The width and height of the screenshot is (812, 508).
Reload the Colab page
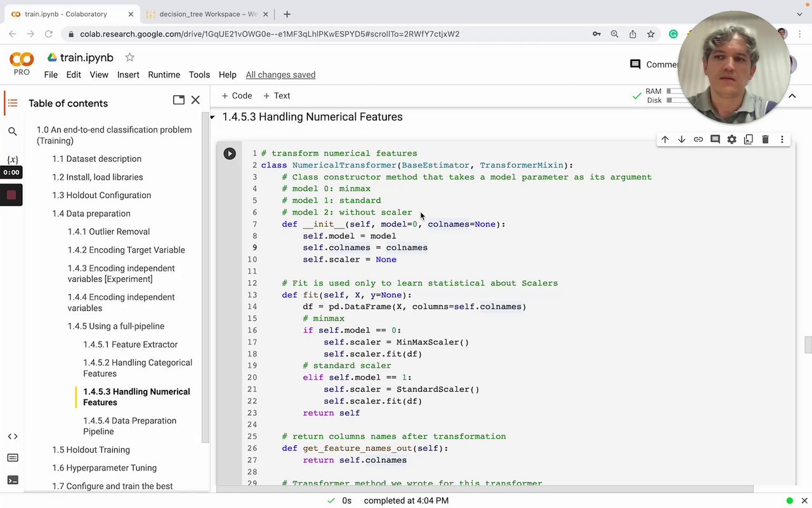[x=49, y=34]
